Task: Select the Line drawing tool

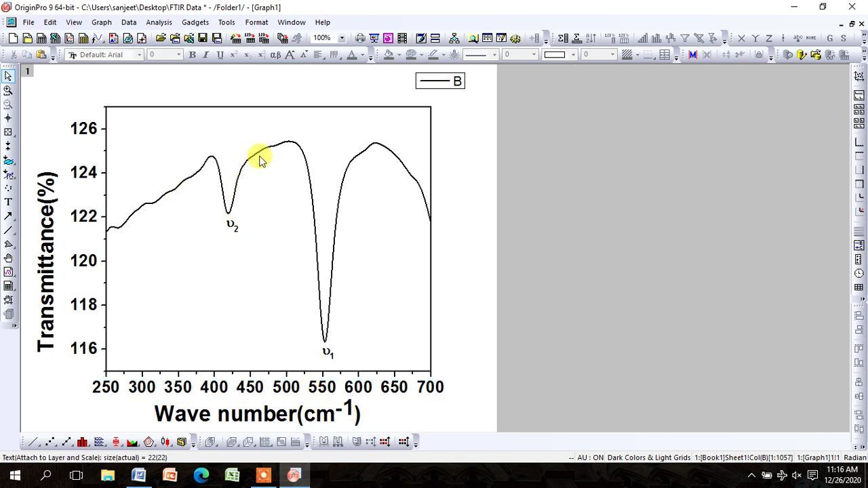Action: tap(8, 230)
